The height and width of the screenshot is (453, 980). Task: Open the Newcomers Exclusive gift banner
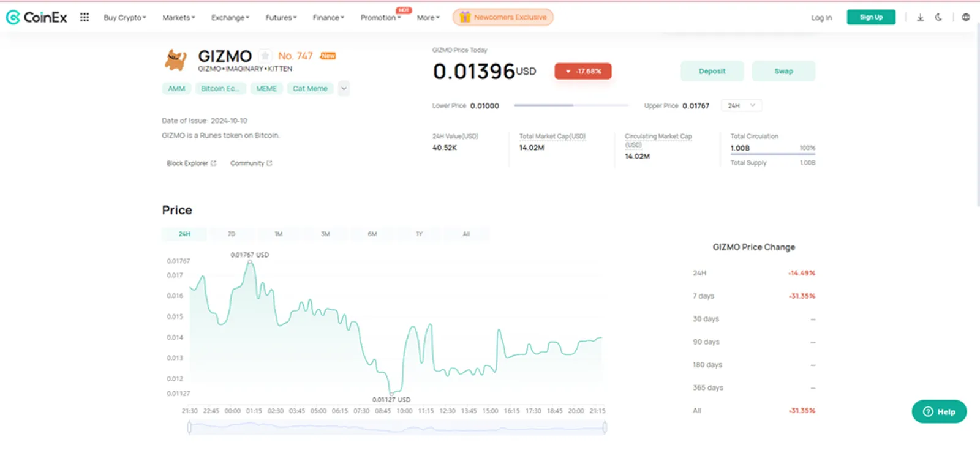(503, 17)
